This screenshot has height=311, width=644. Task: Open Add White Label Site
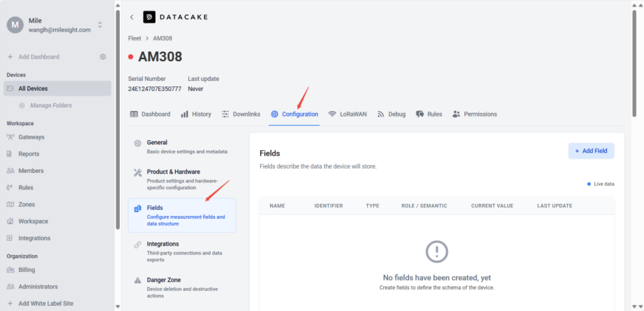point(46,304)
